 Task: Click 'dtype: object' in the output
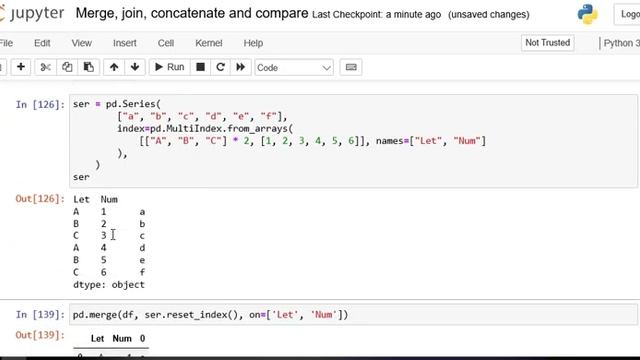(x=109, y=284)
